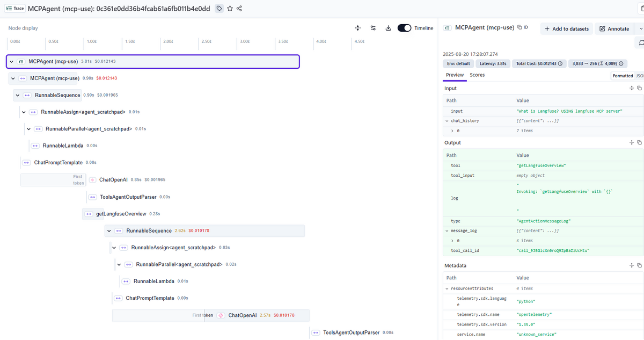This screenshot has width=644, height=340.
Task: Collapse the second RunnableSequence node (2.62s)
Action: tap(109, 231)
